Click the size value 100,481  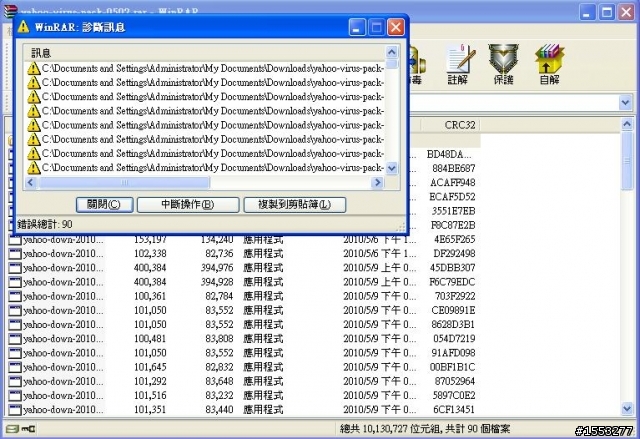tap(150, 339)
